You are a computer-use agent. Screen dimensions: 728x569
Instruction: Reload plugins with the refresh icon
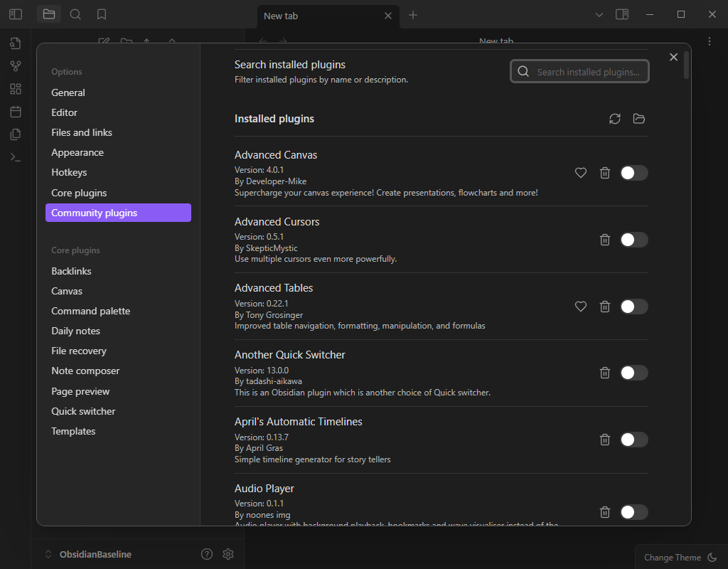coord(614,119)
